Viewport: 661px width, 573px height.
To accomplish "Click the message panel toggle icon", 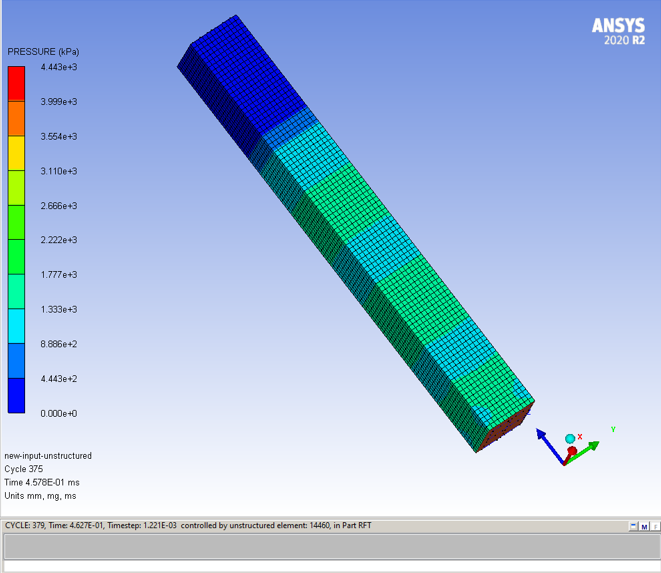I will click(634, 526).
